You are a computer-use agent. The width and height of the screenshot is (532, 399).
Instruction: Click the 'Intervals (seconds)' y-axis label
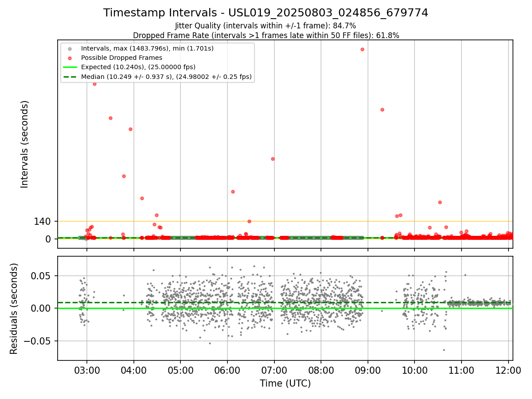[25, 144]
